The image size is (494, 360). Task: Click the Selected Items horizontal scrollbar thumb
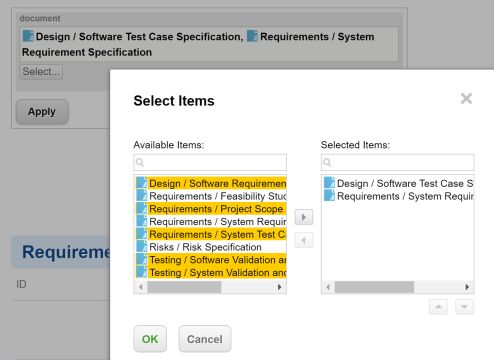[x=374, y=287]
